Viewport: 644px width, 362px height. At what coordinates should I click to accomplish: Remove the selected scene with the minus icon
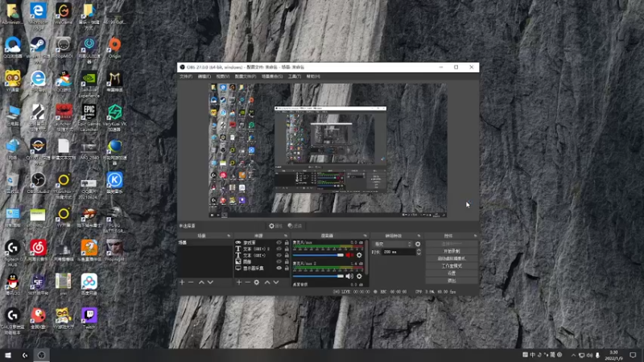pyautogui.click(x=191, y=282)
